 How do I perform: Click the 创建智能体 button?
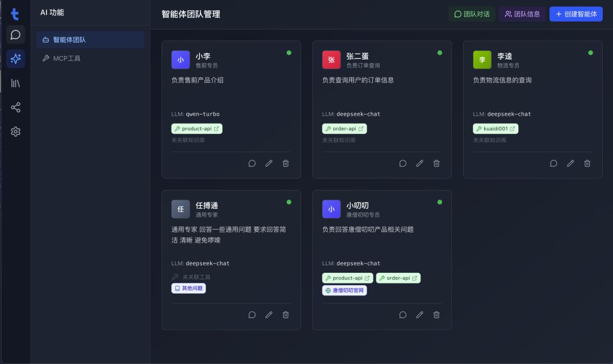coord(576,14)
